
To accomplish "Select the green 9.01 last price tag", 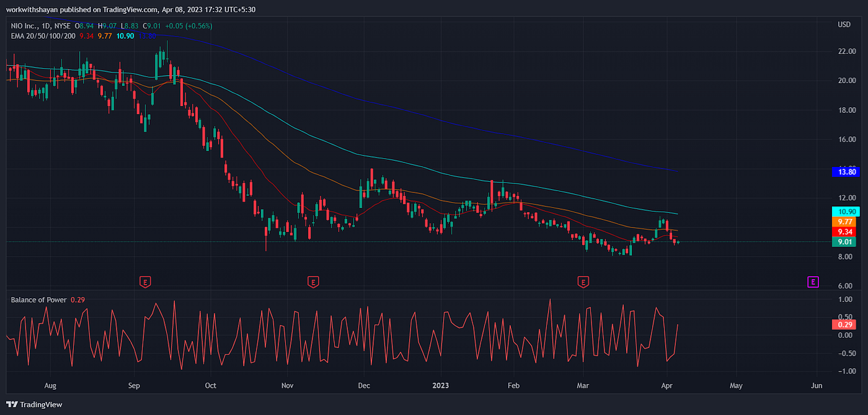I will pyautogui.click(x=844, y=242).
